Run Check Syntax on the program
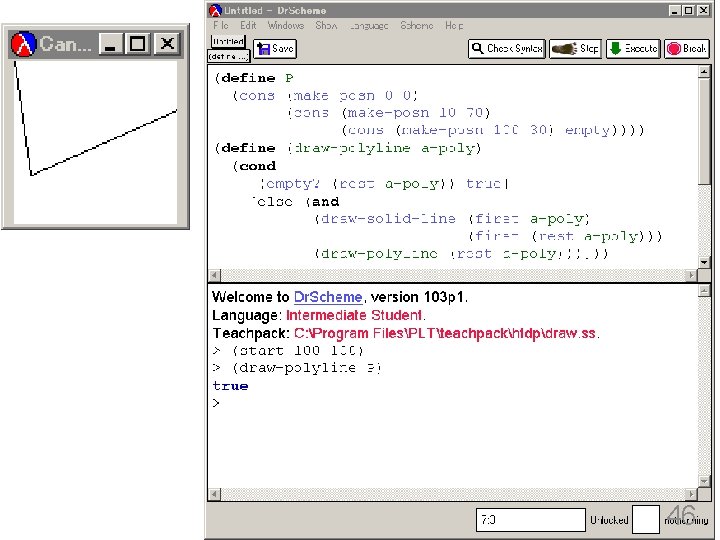The image size is (720, 540). pyautogui.click(x=506, y=49)
